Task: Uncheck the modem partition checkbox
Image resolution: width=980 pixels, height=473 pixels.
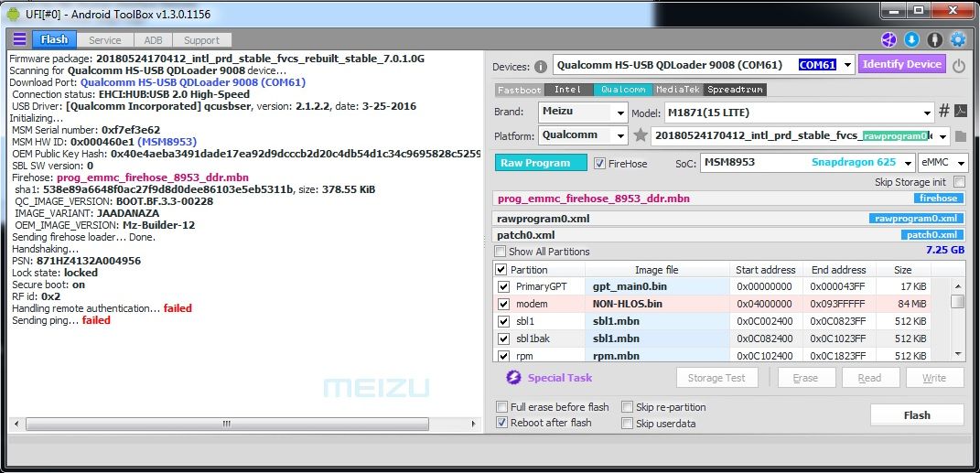Action: pyautogui.click(x=503, y=305)
